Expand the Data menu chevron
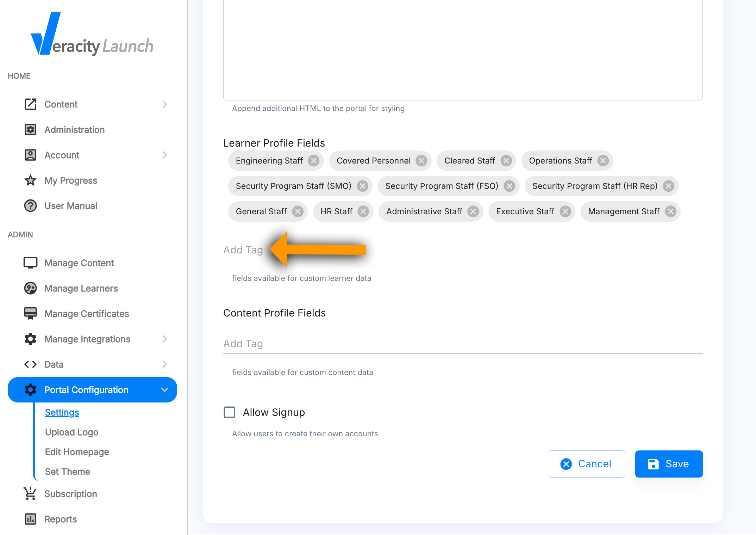Viewport: 756px width, 535px height. point(164,364)
